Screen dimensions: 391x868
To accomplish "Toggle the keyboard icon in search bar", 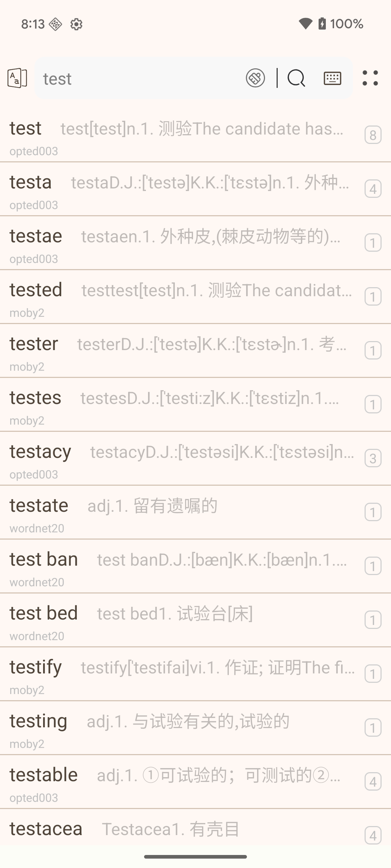I will 332,78.
